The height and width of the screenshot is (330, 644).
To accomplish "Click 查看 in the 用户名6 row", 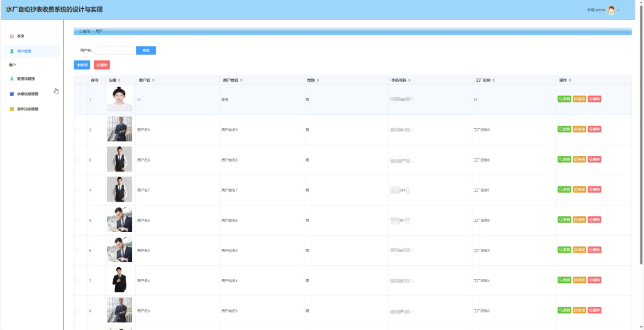I will (x=564, y=219).
